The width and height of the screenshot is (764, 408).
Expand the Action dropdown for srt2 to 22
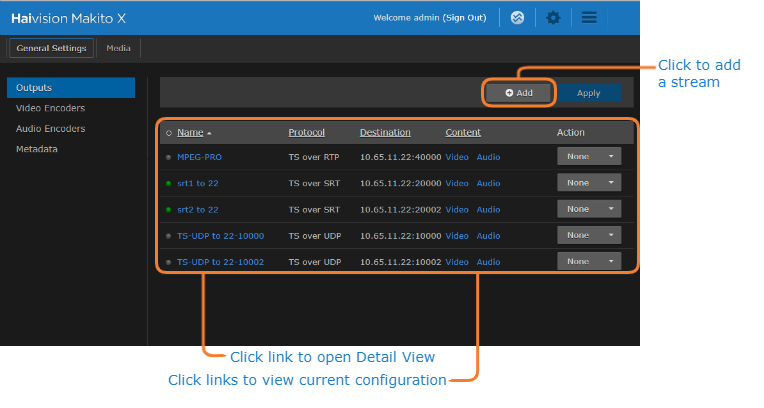click(588, 209)
